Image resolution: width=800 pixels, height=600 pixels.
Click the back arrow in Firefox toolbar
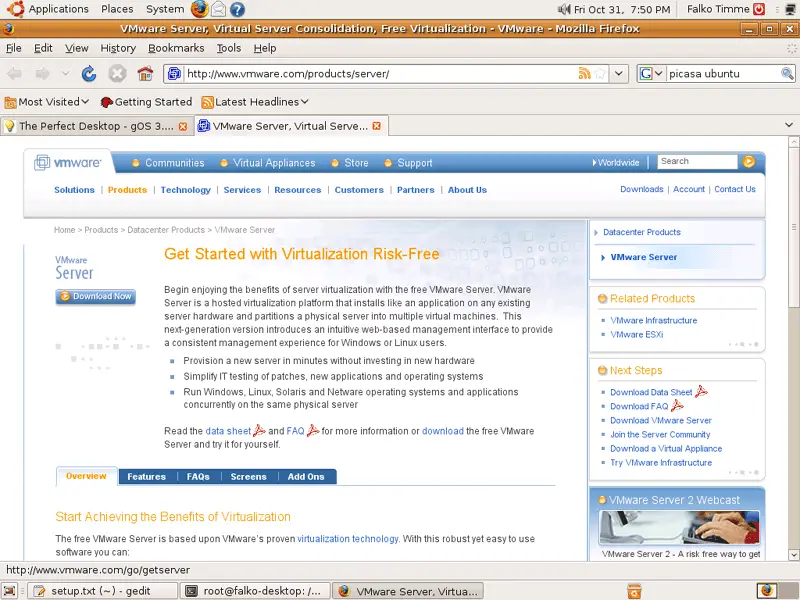[14, 73]
